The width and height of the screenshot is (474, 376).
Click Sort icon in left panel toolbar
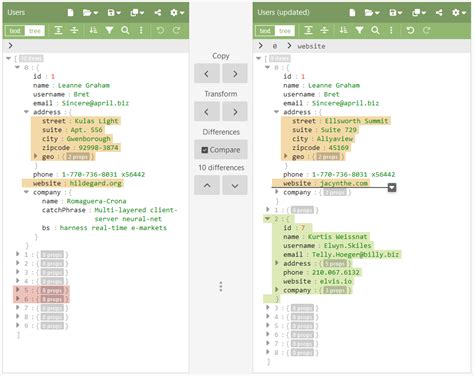tap(93, 30)
